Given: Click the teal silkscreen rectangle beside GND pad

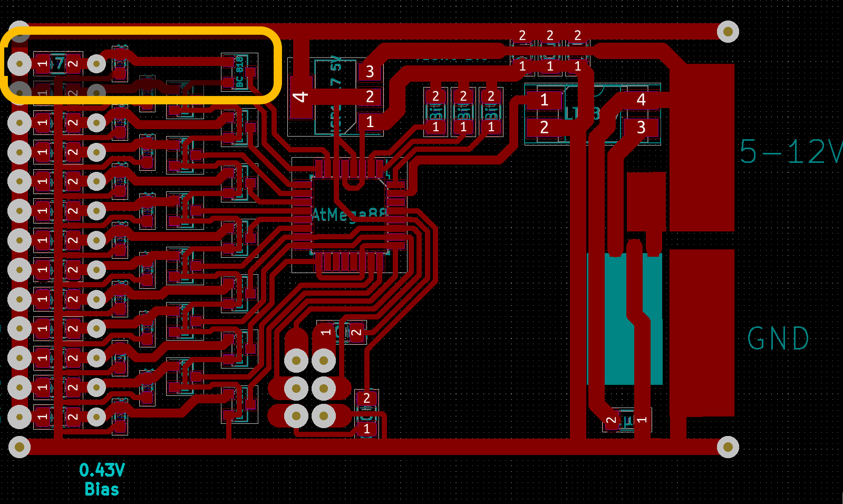Looking at the screenshot, I should (625, 319).
